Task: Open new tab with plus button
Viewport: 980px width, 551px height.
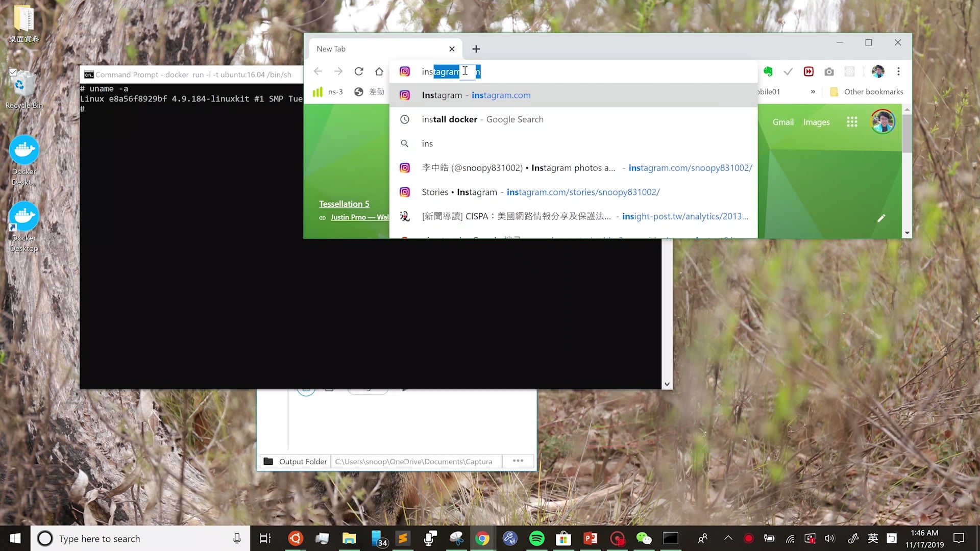Action: 476,49
